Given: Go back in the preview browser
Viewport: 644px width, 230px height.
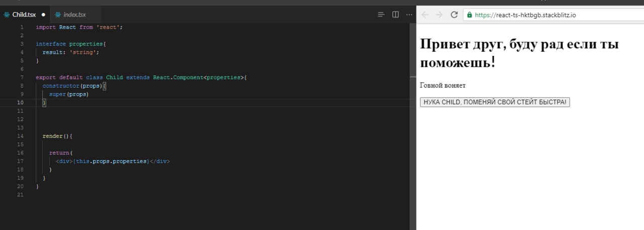Looking at the screenshot, I should 425,15.
